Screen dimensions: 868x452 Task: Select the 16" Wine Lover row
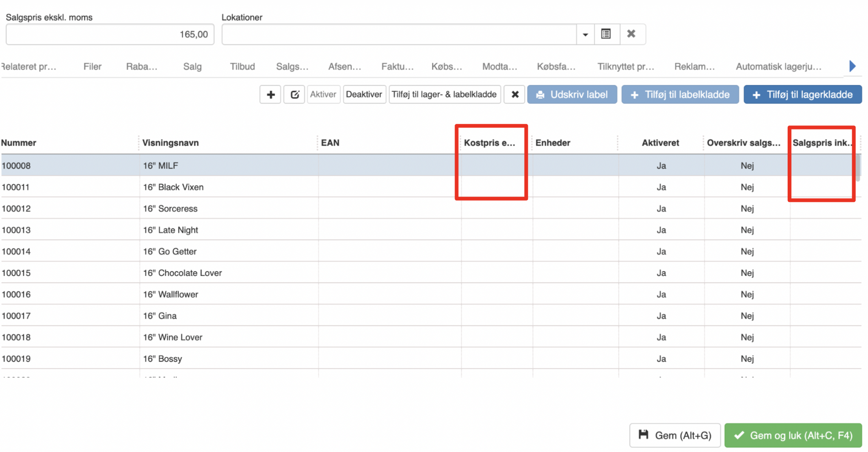pos(431,337)
